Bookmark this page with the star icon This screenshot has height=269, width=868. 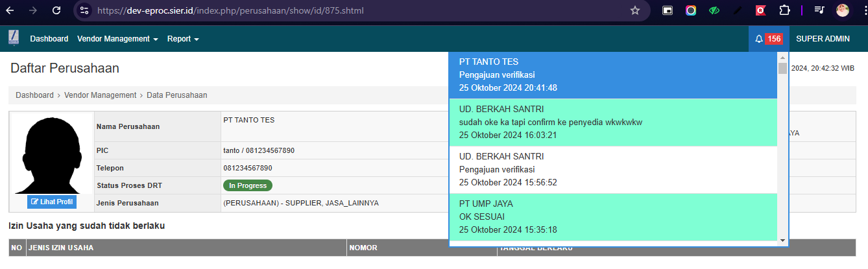pos(635,10)
